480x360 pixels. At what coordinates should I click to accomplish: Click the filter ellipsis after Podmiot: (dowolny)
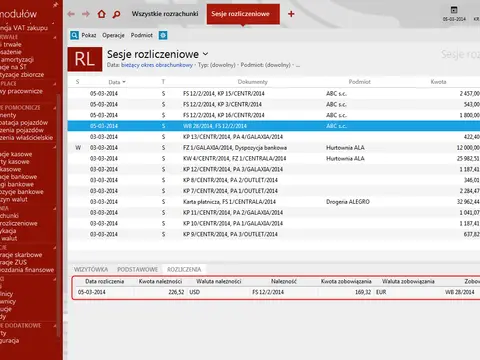tap(298, 65)
